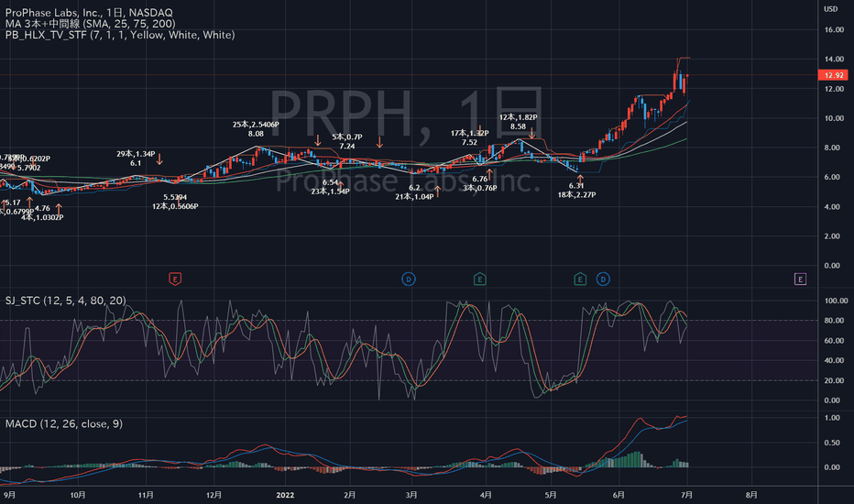Select the MACD (12, 26, close, 9) legend

click(64, 423)
